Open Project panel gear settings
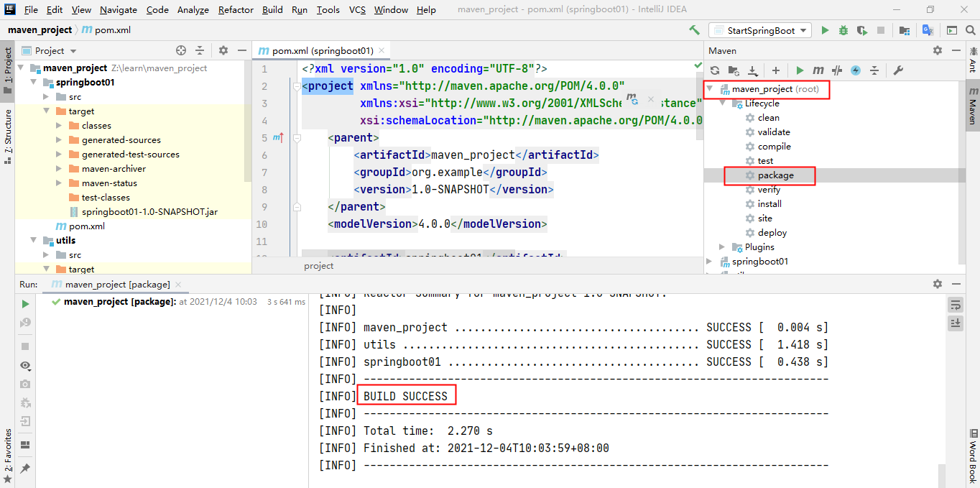Viewport: 980px width, 488px height. (223, 50)
